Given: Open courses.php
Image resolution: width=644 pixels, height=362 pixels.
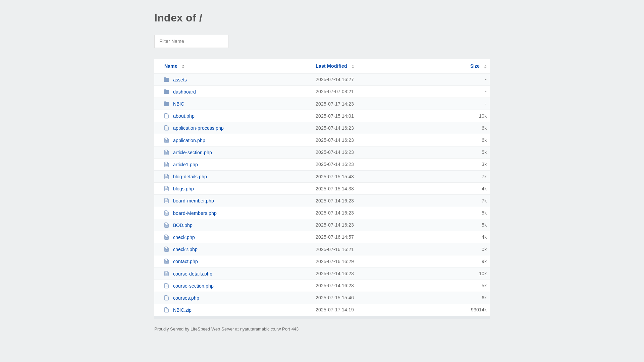Looking at the screenshot, I should click(x=186, y=298).
